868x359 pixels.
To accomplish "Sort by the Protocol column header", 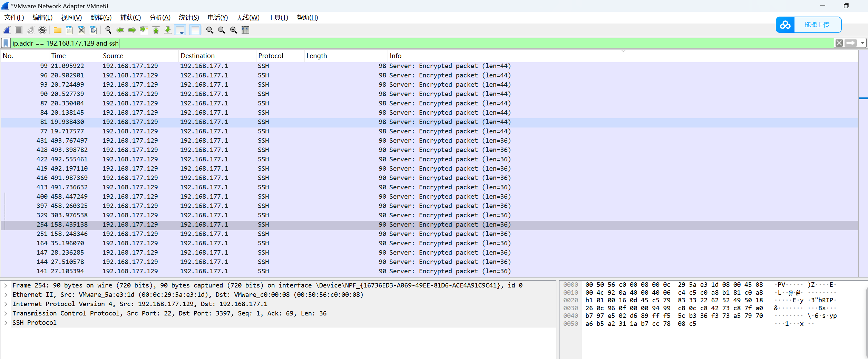I will [x=280, y=56].
